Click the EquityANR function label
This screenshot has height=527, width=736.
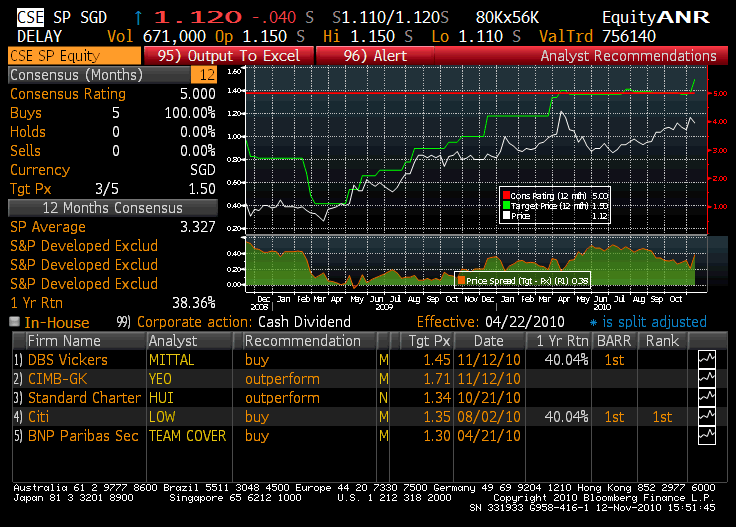(656, 17)
